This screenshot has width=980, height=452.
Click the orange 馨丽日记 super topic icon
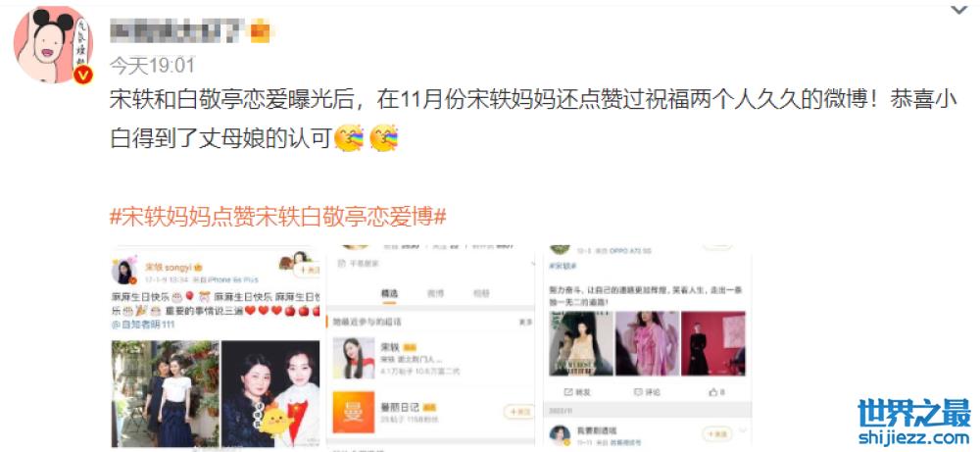click(x=354, y=412)
